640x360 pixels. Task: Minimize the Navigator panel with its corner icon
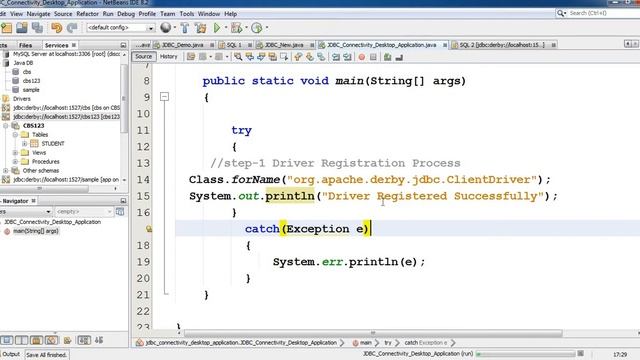[x=123, y=201]
